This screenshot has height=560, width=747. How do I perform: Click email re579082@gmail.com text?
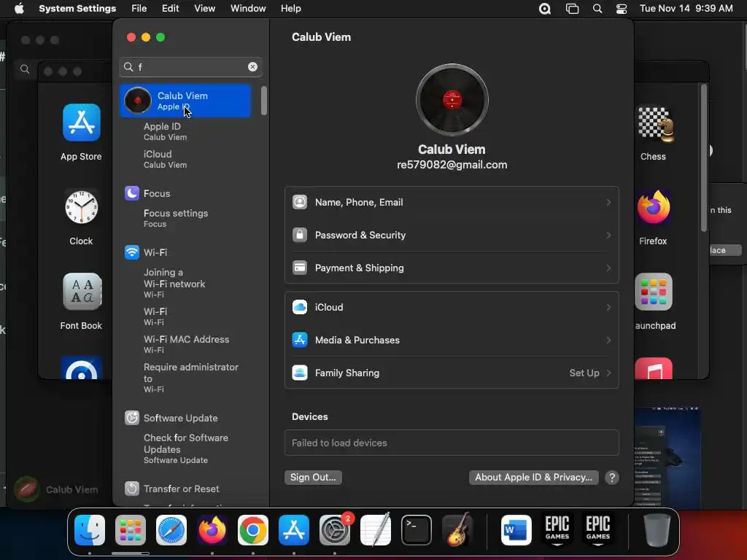point(452,165)
